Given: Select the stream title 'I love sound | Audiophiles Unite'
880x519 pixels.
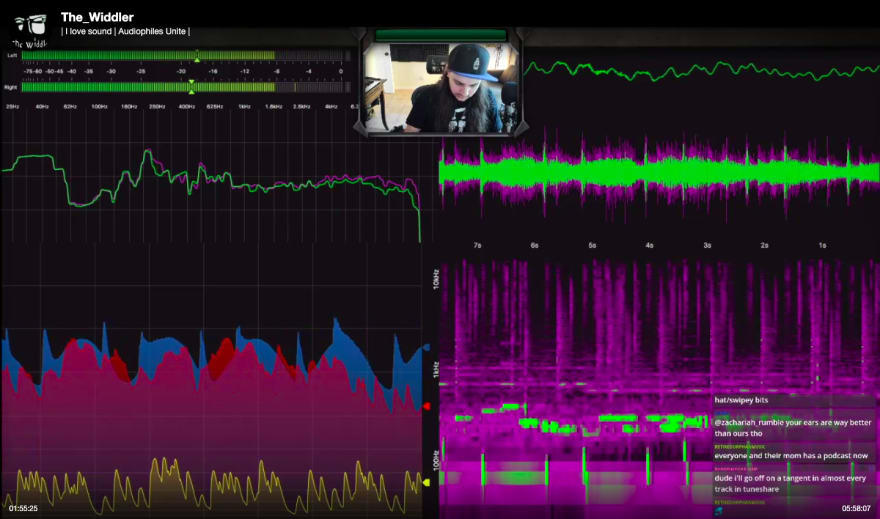Looking at the screenshot, I should coord(126,31).
